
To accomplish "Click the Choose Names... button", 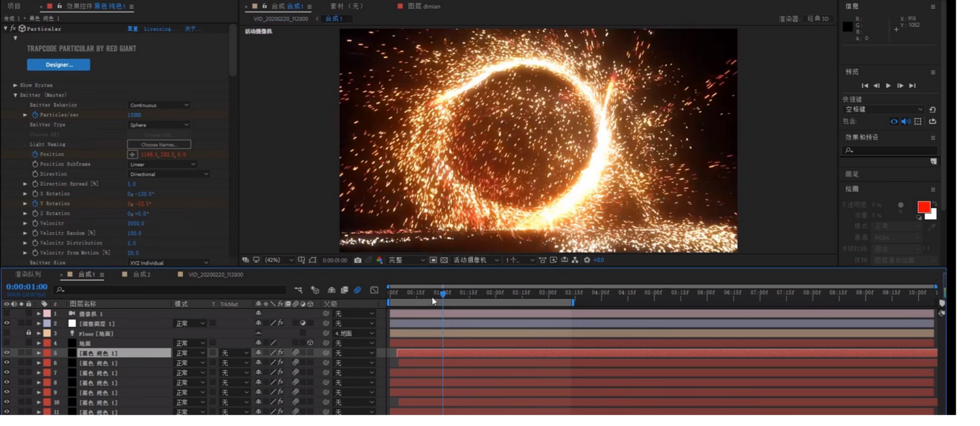I will [159, 144].
